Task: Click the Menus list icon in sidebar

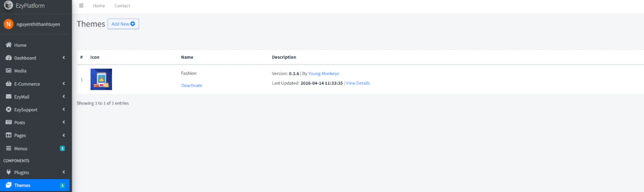Action: [x=8, y=149]
